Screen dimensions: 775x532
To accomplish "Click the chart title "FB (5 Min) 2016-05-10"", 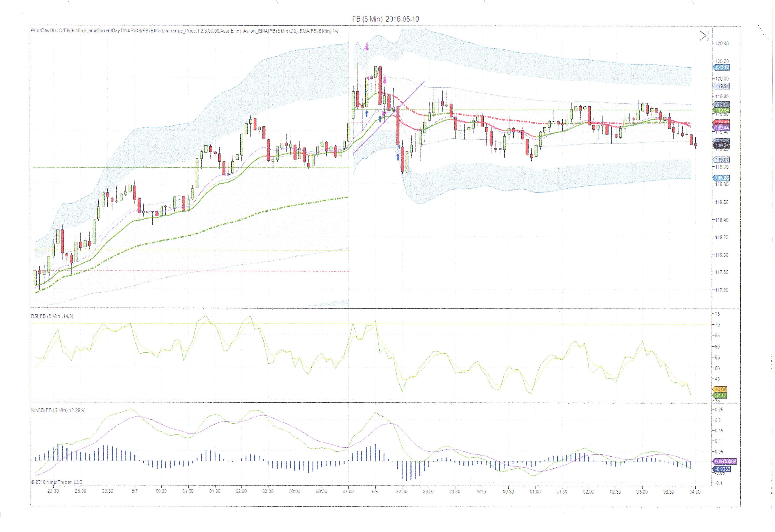I will coord(385,19).
